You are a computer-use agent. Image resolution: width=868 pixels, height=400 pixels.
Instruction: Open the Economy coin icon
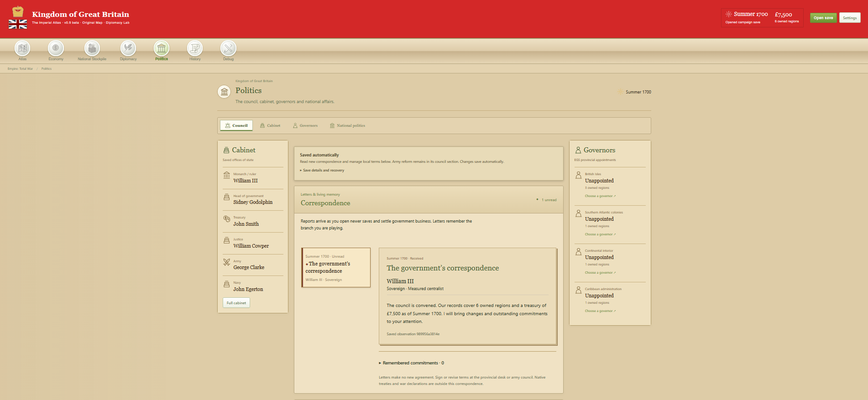point(56,48)
